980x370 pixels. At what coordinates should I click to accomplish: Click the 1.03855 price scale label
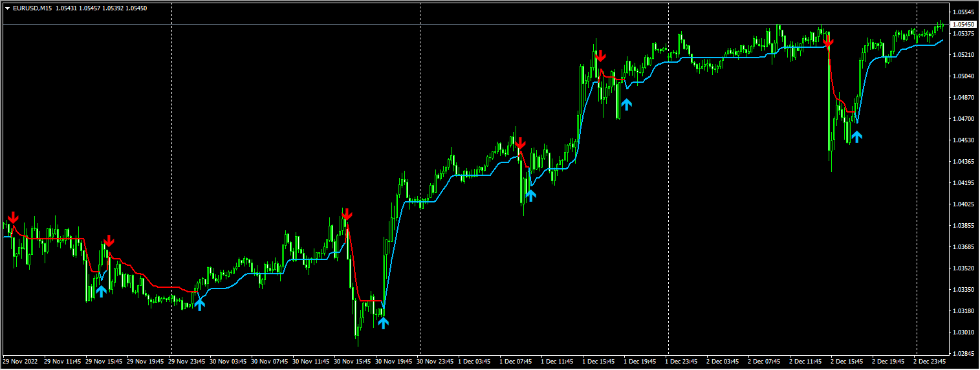click(x=964, y=226)
